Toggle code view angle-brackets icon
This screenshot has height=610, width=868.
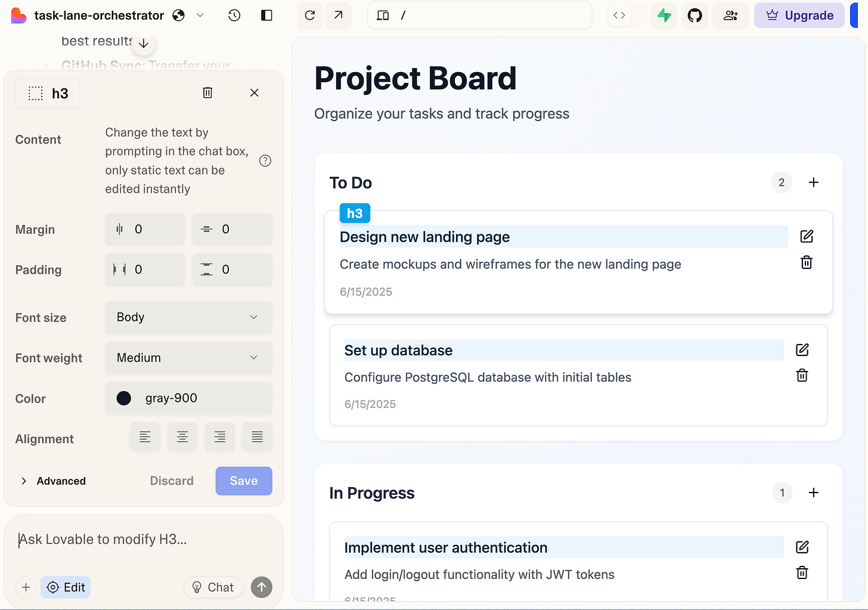[x=619, y=16]
